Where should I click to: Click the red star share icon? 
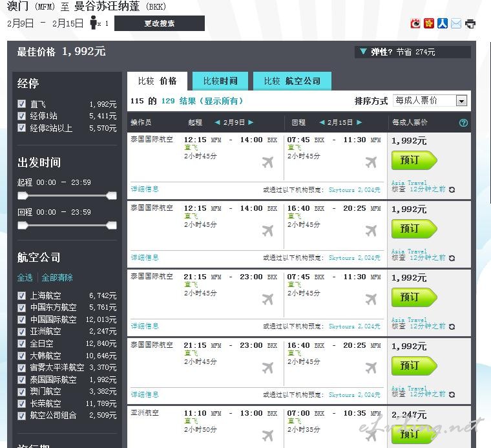429,23
